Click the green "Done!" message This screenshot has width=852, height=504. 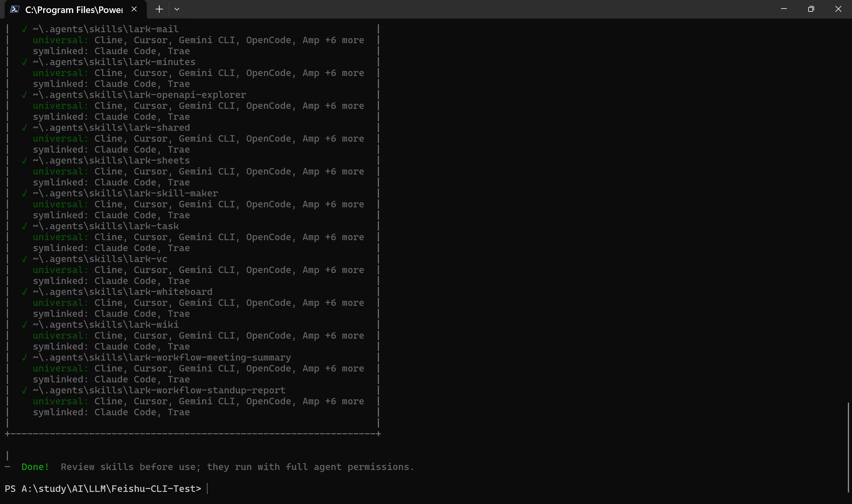35,467
